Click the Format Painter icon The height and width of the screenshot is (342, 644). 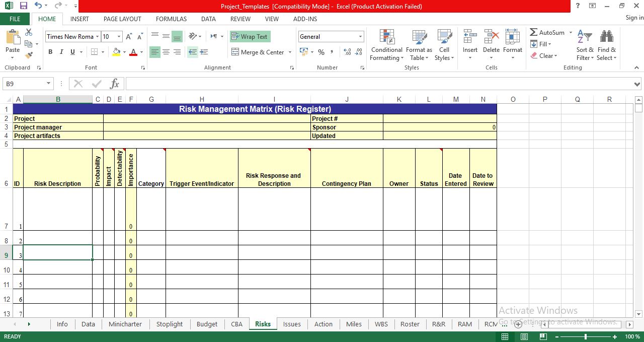[x=29, y=55]
